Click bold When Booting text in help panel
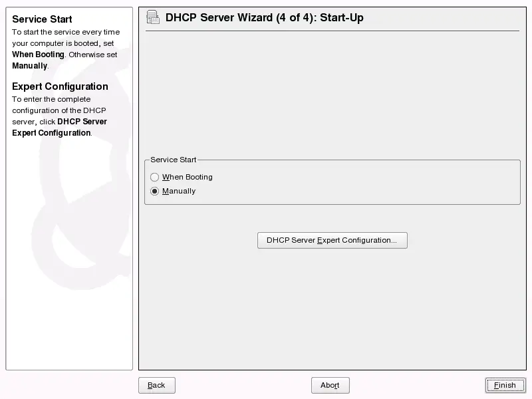This screenshot has width=532, height=399. click(x=38, y=55)
